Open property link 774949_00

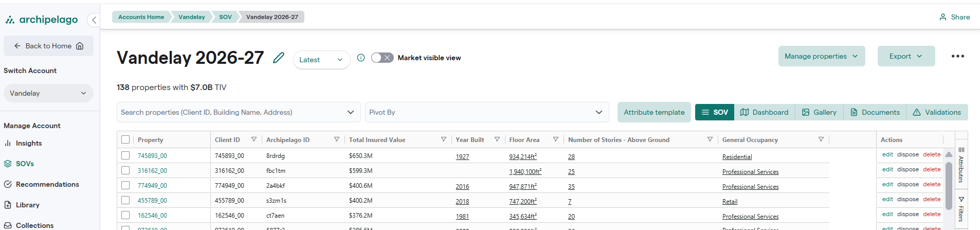pos(152,185)
